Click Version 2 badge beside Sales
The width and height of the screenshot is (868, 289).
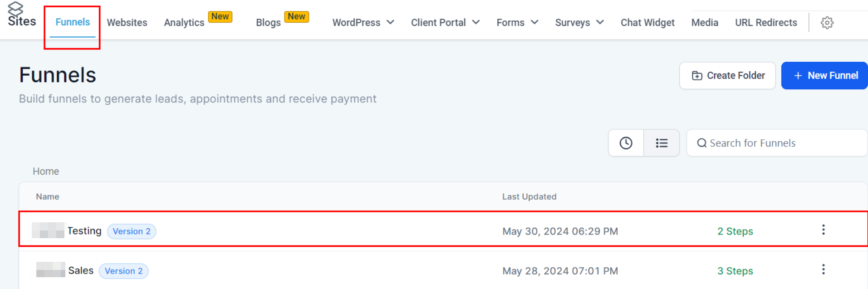(123, 271)
